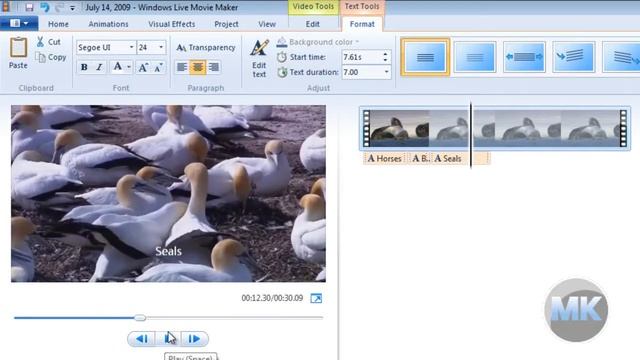Decrease start time with down stepper arrow
Image resolution: width=640 pixels, height=360 pixels.
[x=385, y=60]
